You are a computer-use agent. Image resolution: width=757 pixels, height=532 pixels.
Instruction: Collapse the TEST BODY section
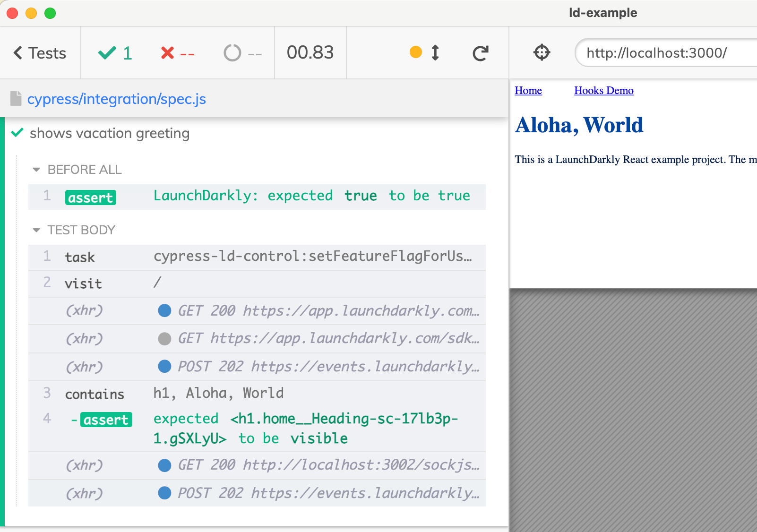74,230
